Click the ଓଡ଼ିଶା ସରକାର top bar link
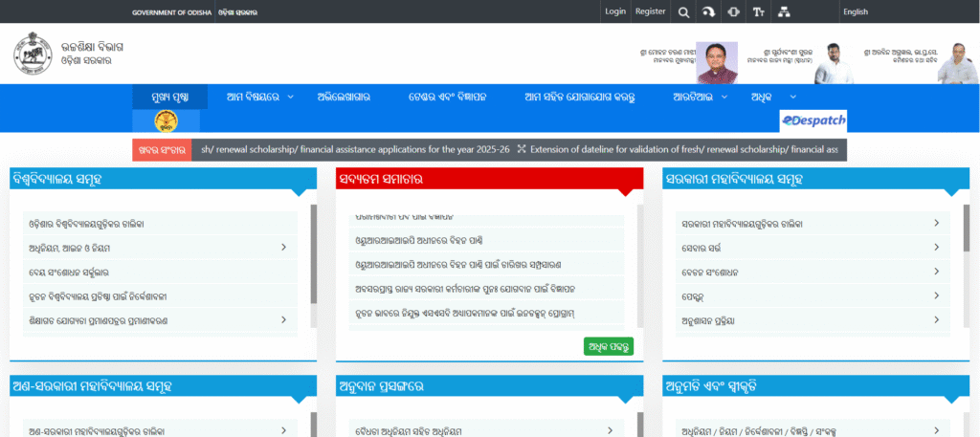The height and width of the screenshot is (437, 980). (x=237, y=12)
